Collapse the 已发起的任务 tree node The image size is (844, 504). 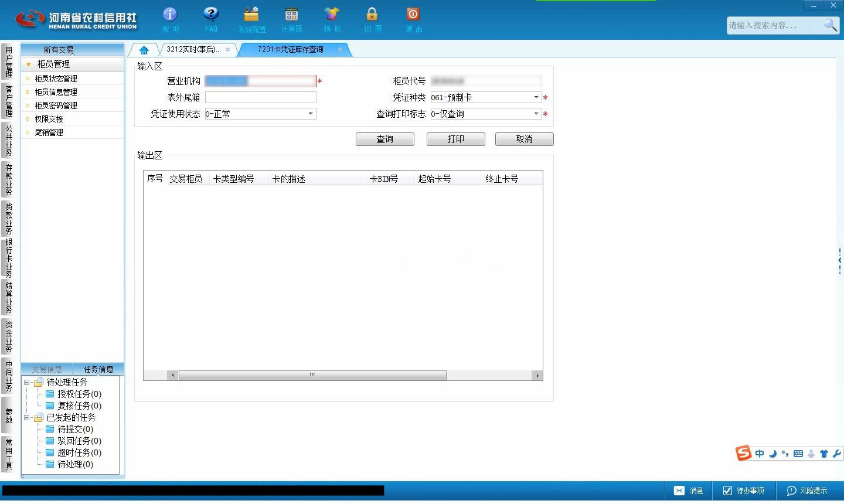pos(26,417)
